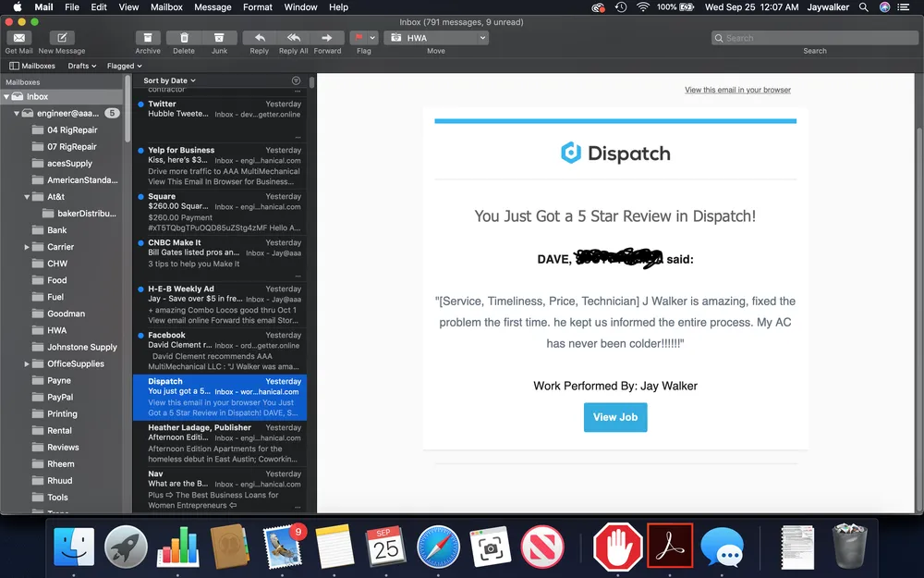Click the Reply arrow icon
The width and height of the screenshot is (924, 578).
pyautogui.click(x=260, y=38)
